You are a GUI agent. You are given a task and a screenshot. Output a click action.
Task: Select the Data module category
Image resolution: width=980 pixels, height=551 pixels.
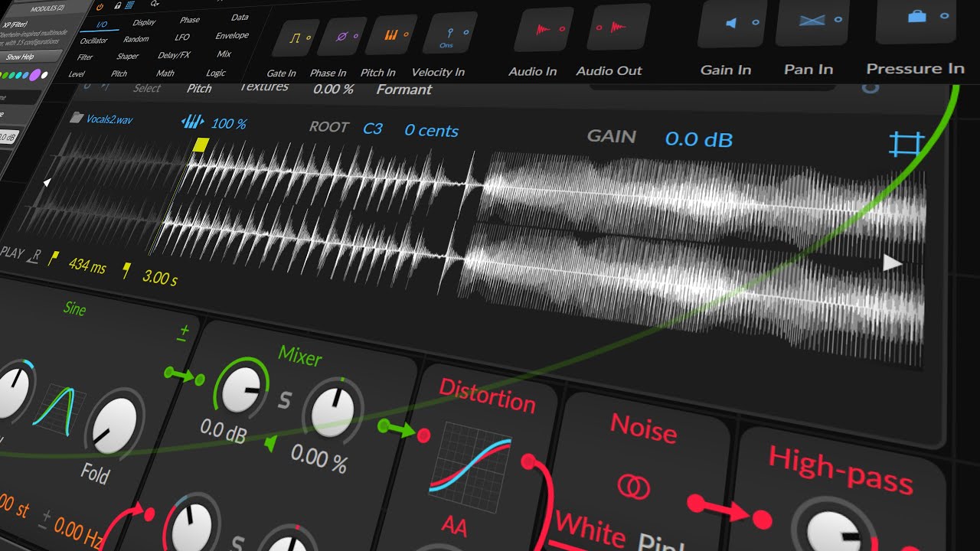pos(240,18)
